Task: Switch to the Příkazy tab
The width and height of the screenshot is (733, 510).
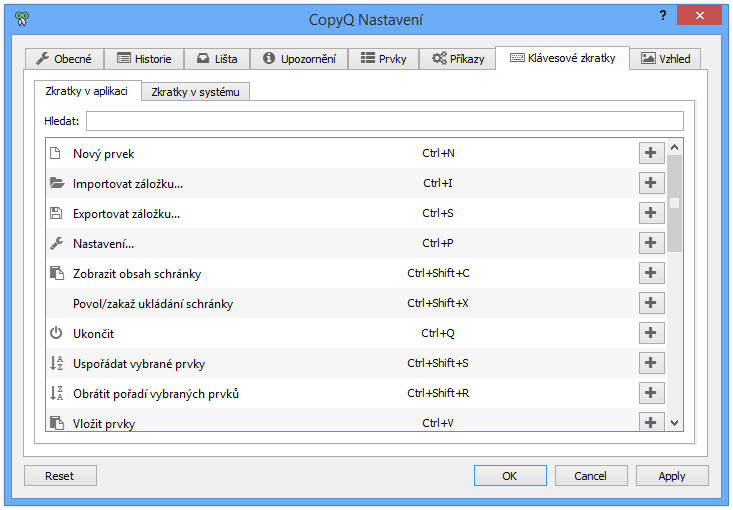Action: tap(457, 59)
